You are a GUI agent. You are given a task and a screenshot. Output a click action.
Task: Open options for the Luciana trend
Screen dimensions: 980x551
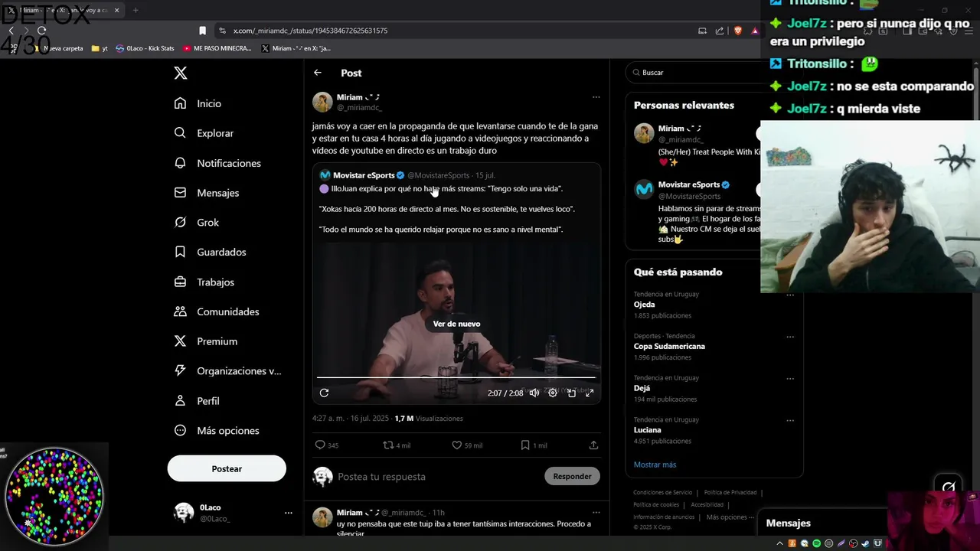790,420
